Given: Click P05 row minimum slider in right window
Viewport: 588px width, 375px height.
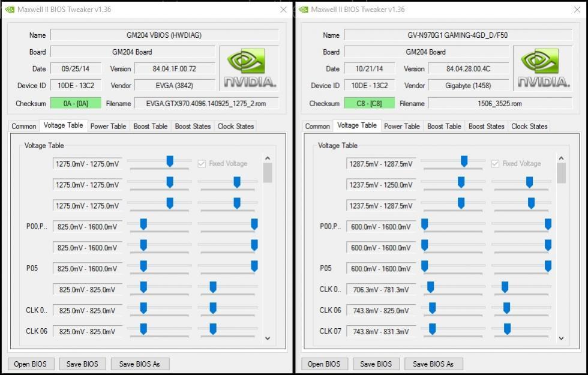Looking at the screenshot, I should pos(425,266).
